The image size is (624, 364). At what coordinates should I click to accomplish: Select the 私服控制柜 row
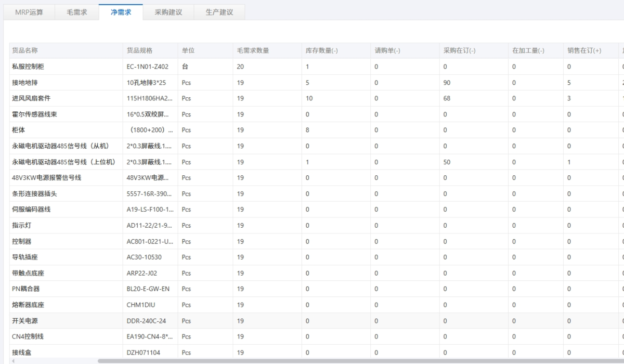coord(28,67)
